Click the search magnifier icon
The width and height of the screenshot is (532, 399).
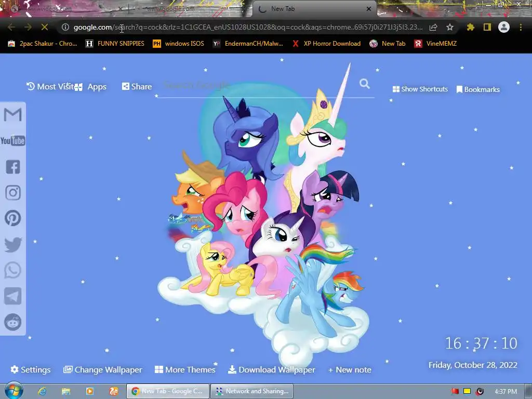click(364, 84)
